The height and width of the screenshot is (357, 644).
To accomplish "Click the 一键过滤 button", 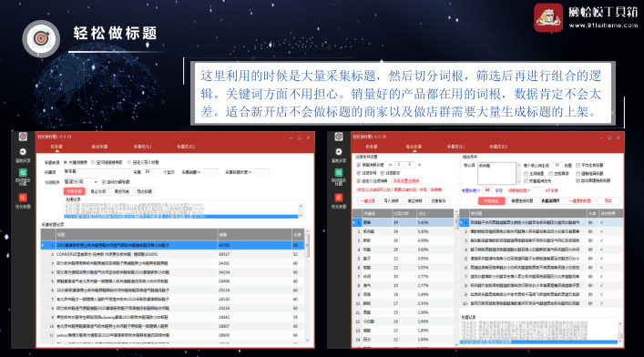I will (x=368, y=201).
